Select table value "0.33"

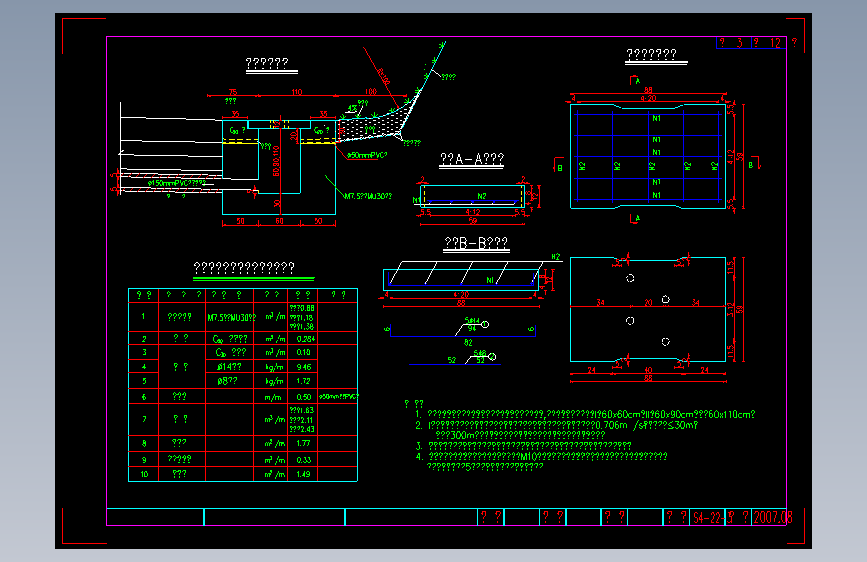(x=304, y=460)
